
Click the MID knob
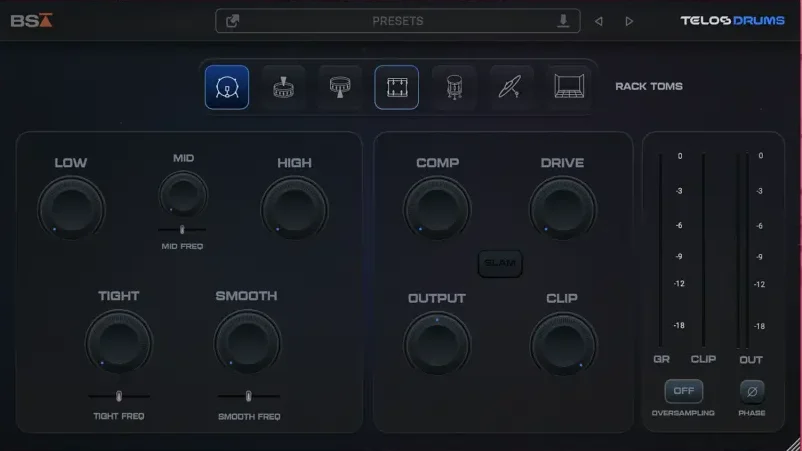click(183, 194)
